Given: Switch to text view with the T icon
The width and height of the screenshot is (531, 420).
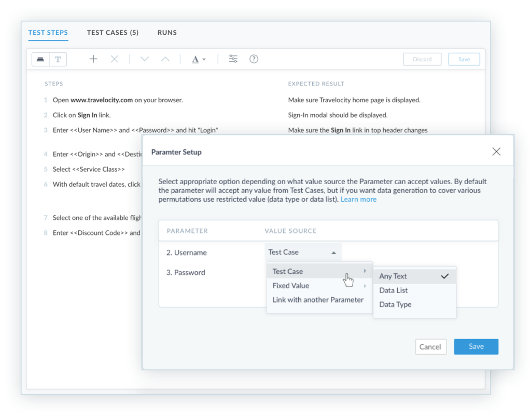Looking at the screenshot, I should coord(58,59).
